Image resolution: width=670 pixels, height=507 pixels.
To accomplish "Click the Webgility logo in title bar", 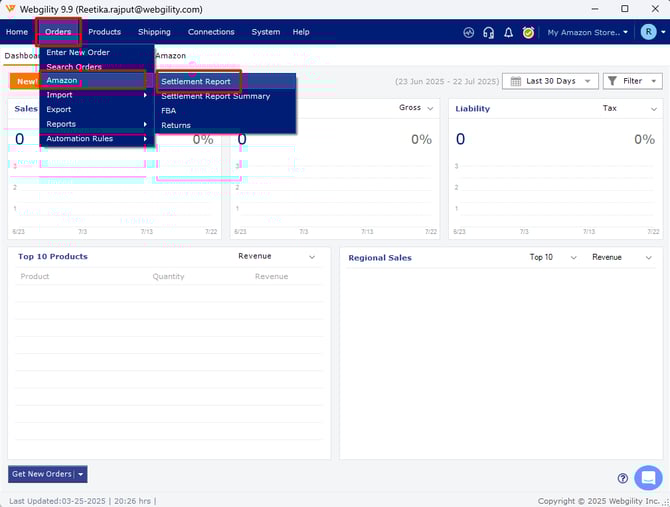I will point(10,9).
